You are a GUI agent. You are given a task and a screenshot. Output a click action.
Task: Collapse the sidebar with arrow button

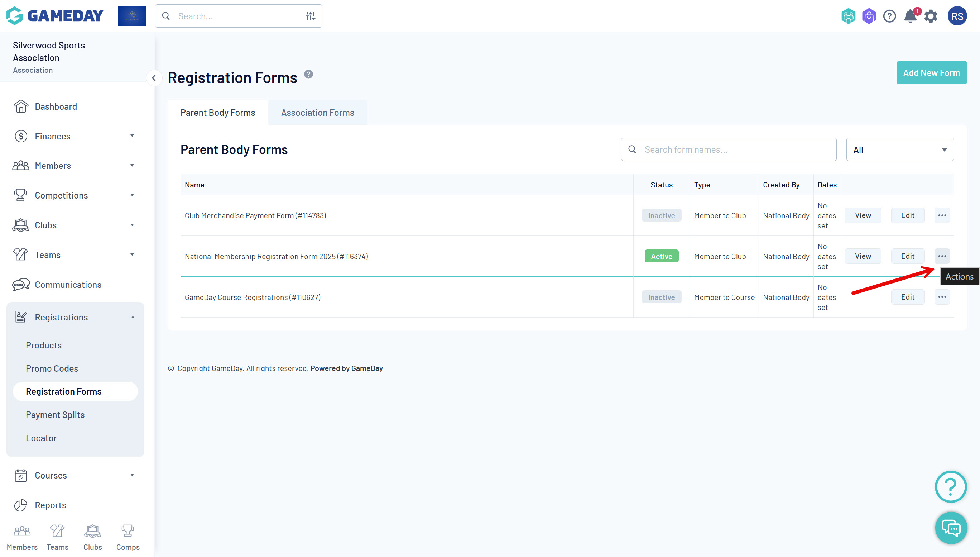[154, 78]
